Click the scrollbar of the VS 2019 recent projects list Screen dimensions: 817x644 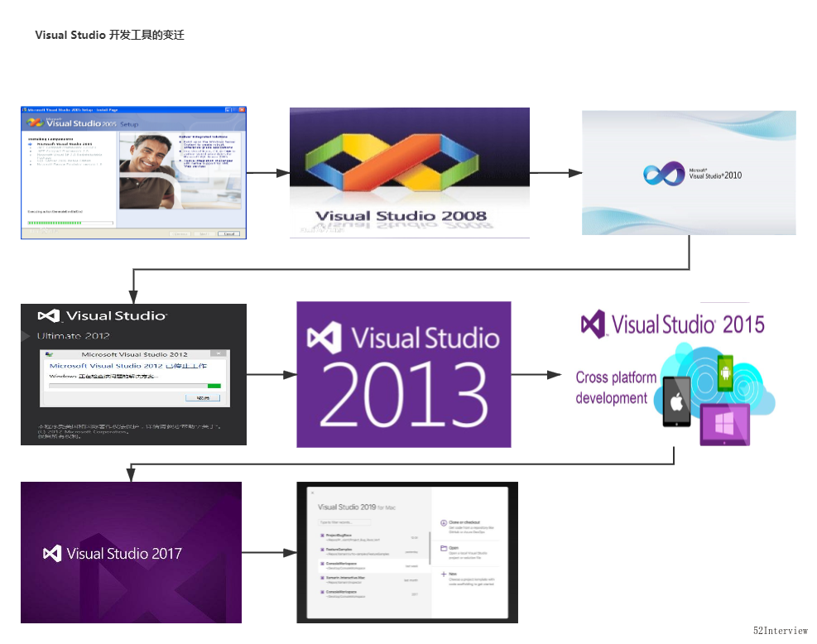click(430, 548)
